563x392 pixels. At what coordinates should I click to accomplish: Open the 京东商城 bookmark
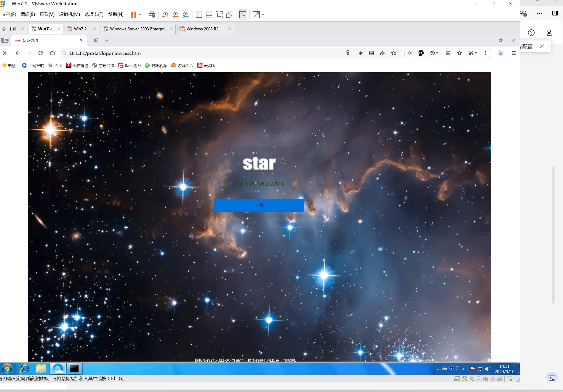(x=103, y=65)
